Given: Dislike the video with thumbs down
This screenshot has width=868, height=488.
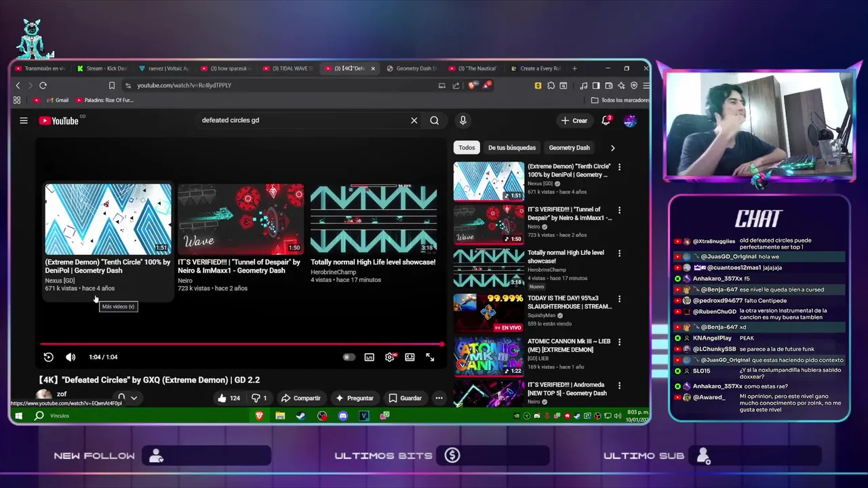Looking at the screenshot, I should (x=259, y=398).
